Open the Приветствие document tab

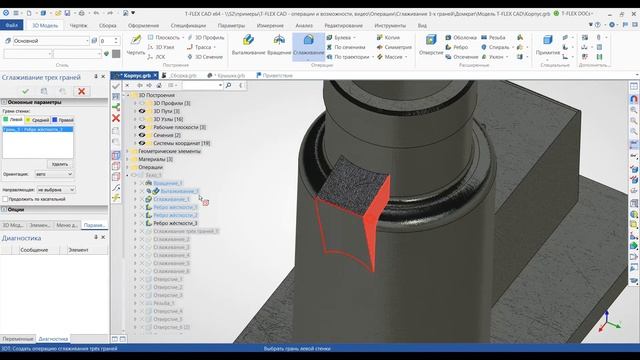pyautogui.click(x=274, y=76)
